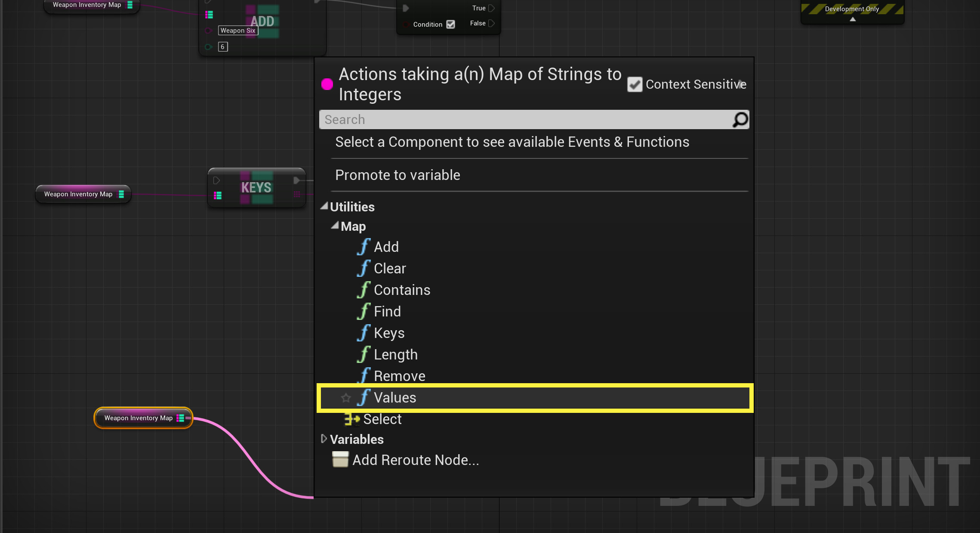Expand Development Only node arrow
Image resolution: width=980 pixels, height=533 pixels.
[x=852, y=19]
